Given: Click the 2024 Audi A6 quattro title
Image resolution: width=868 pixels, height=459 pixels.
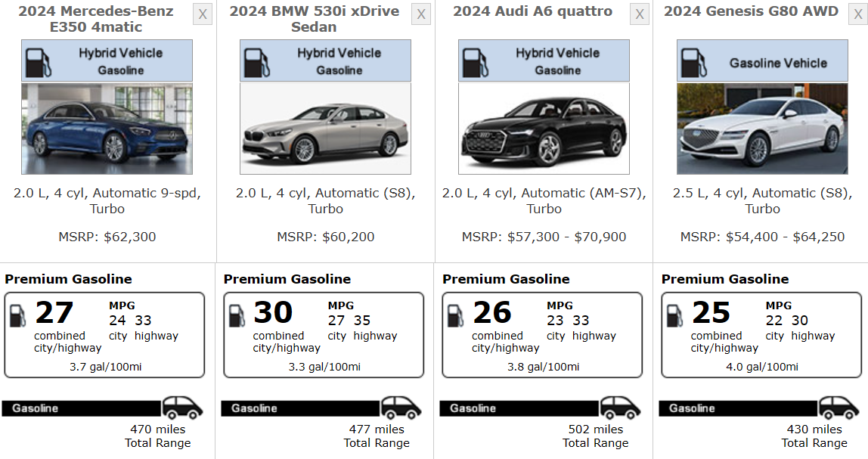Looking at the screenshot, I should pos(532,11).
